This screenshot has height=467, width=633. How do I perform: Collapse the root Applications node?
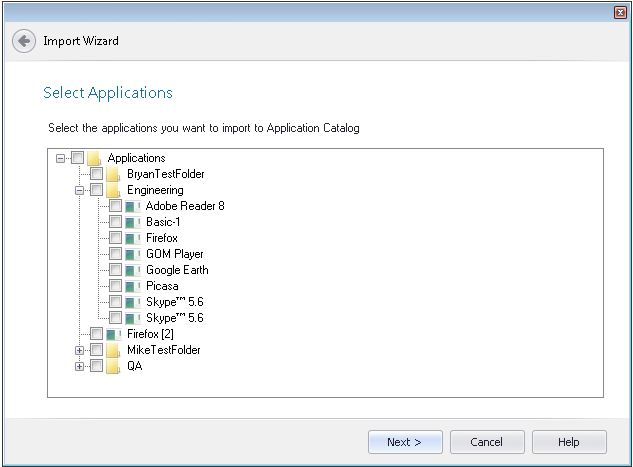[x=61, y=158]
